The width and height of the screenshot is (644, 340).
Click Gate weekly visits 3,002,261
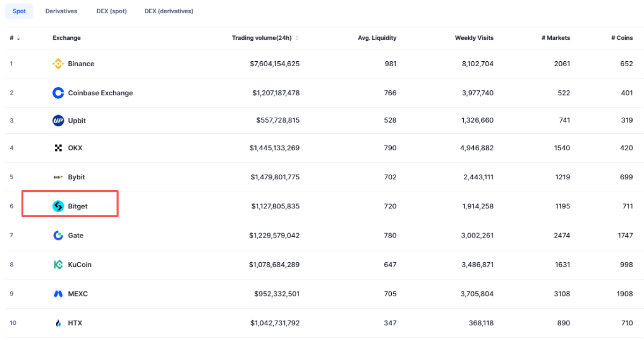(x=478, y=235)
